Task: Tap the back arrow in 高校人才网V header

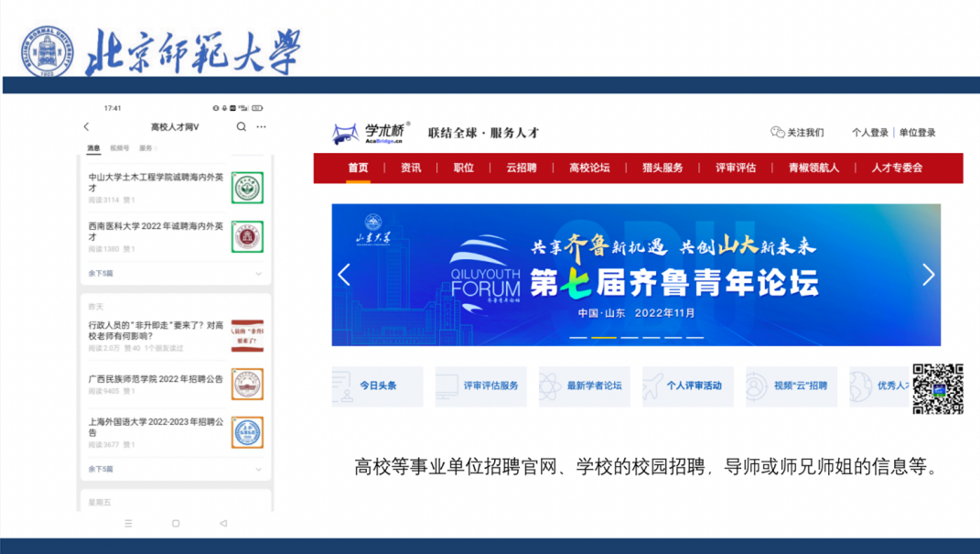Action: click(87, 127)
